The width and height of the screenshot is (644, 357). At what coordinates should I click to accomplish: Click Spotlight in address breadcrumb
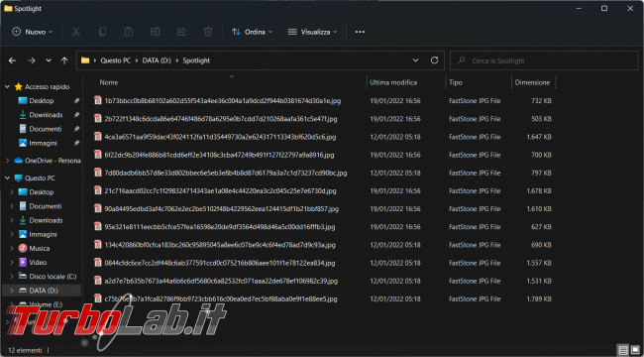196,60
